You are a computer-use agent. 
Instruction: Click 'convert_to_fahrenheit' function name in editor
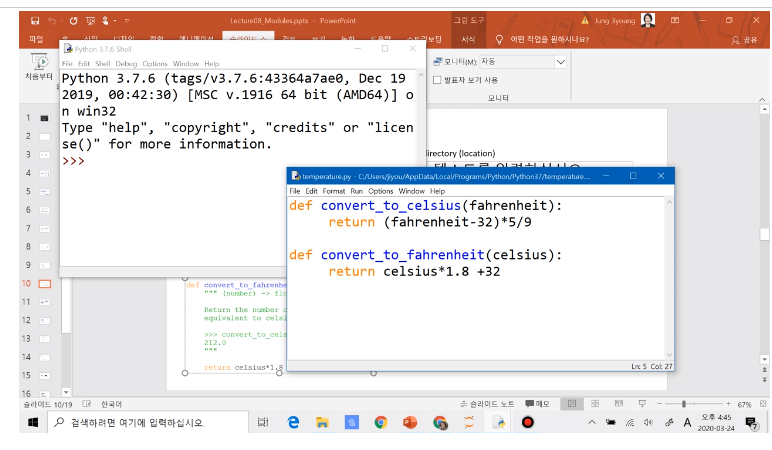(x=402, y=255)
